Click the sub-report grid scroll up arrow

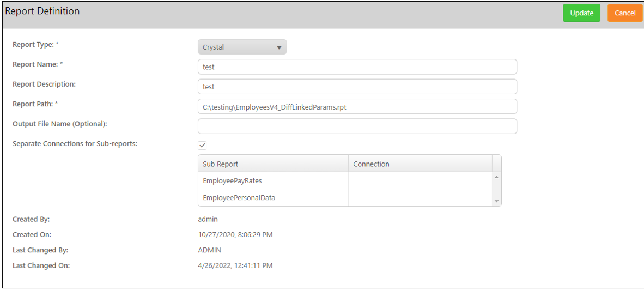496,177
